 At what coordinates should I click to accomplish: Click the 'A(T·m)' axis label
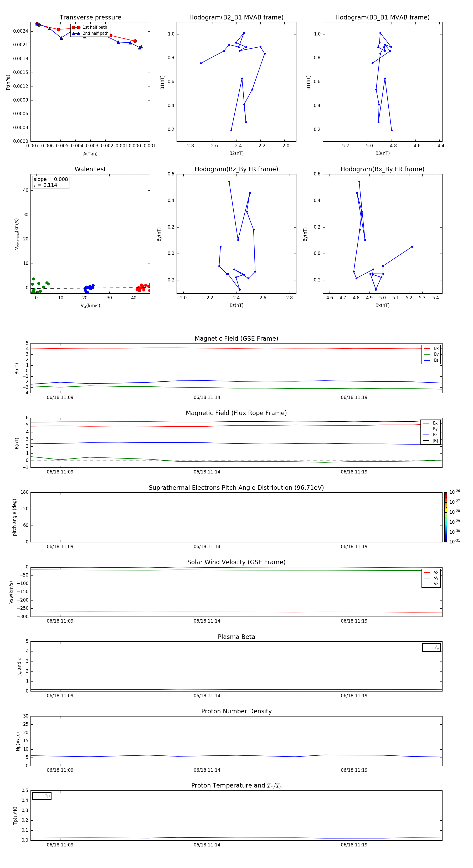pyautogui.click(x=90, y=154)
